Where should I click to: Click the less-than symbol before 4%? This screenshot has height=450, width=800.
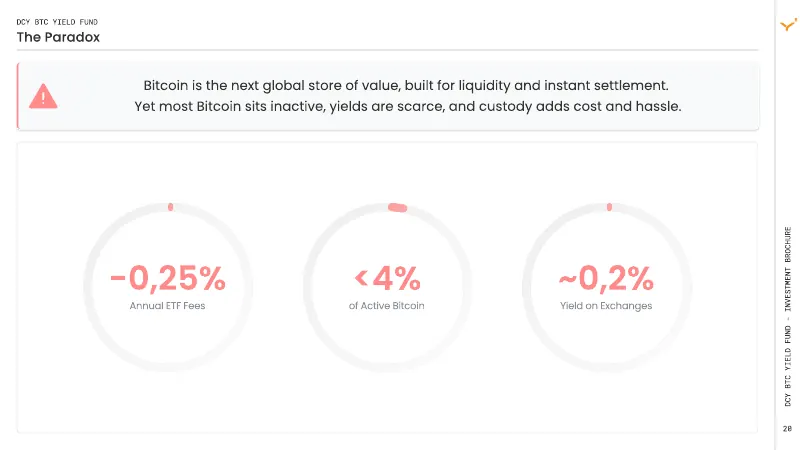pyautogui.click(x=361, y=278)
